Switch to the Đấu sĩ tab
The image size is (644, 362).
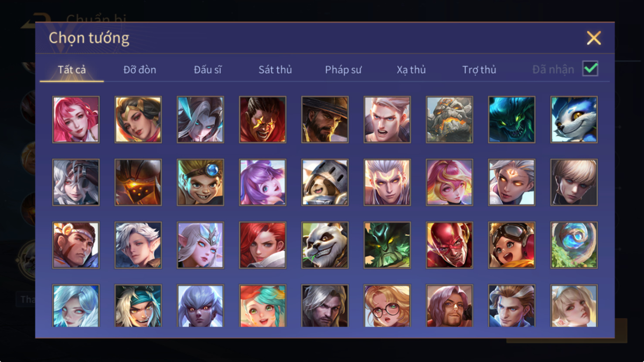[208, 70]
